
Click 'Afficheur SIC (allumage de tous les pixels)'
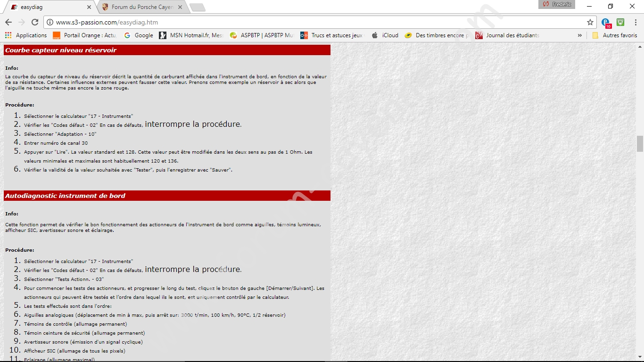click(74, 351)
